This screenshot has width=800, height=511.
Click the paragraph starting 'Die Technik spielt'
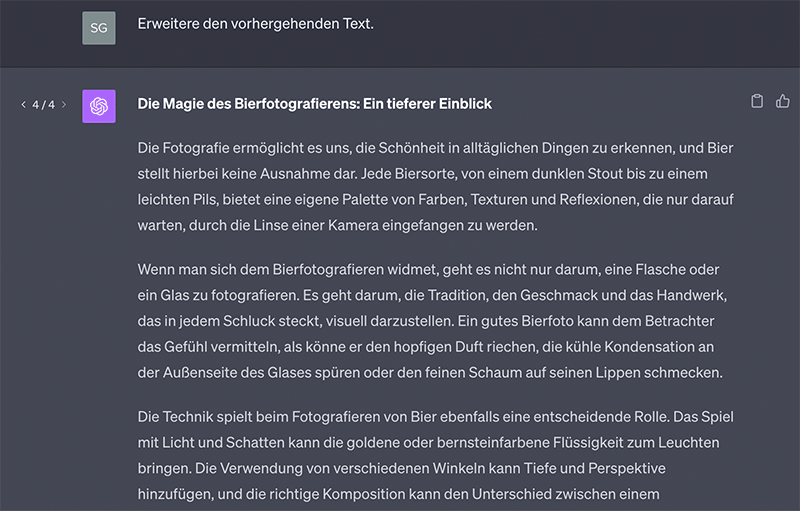coord(435,455)
